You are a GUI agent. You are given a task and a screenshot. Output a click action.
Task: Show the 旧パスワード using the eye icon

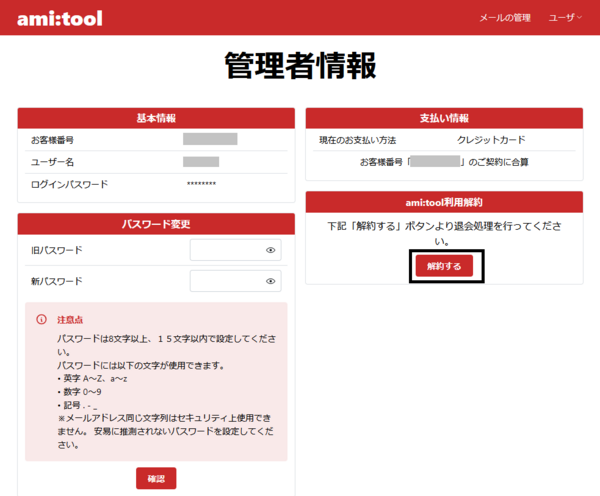[x=270, y=250]
